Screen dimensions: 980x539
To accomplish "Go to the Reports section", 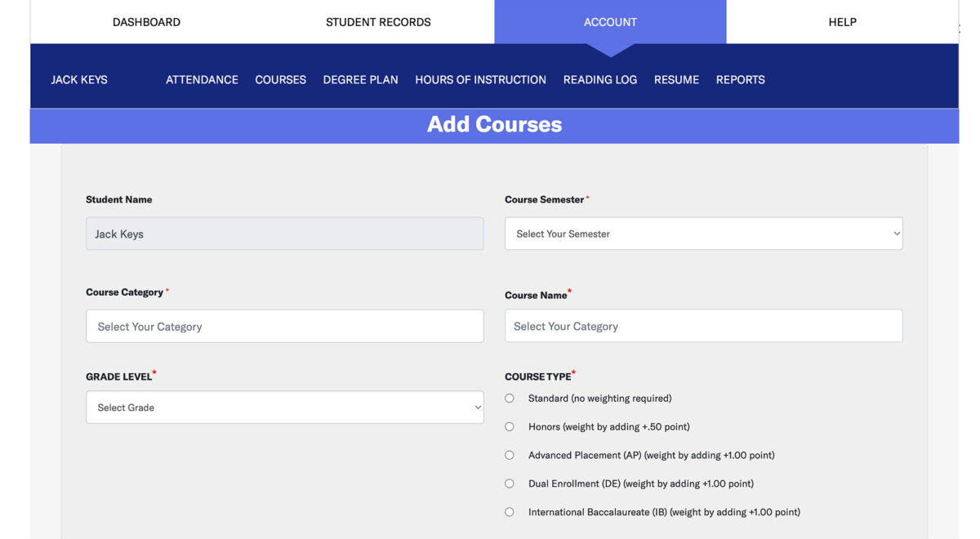I will click(x=740, y=79).
